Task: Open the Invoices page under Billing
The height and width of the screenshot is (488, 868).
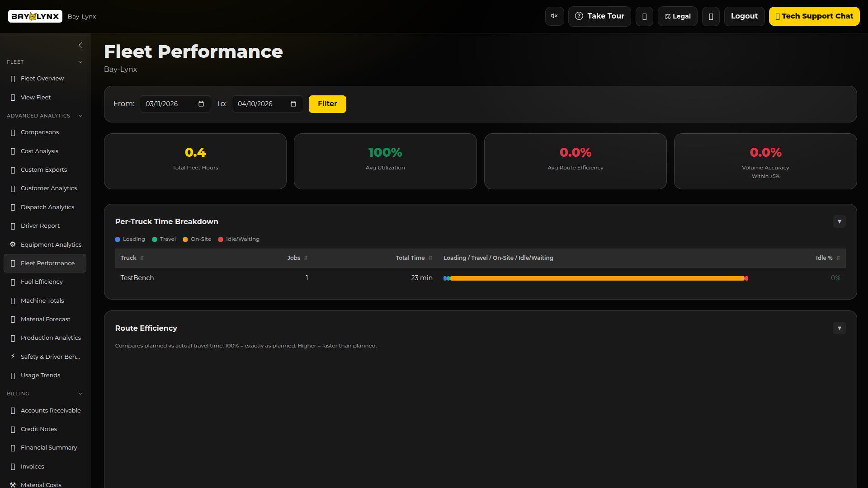Action: coord(32,466)
